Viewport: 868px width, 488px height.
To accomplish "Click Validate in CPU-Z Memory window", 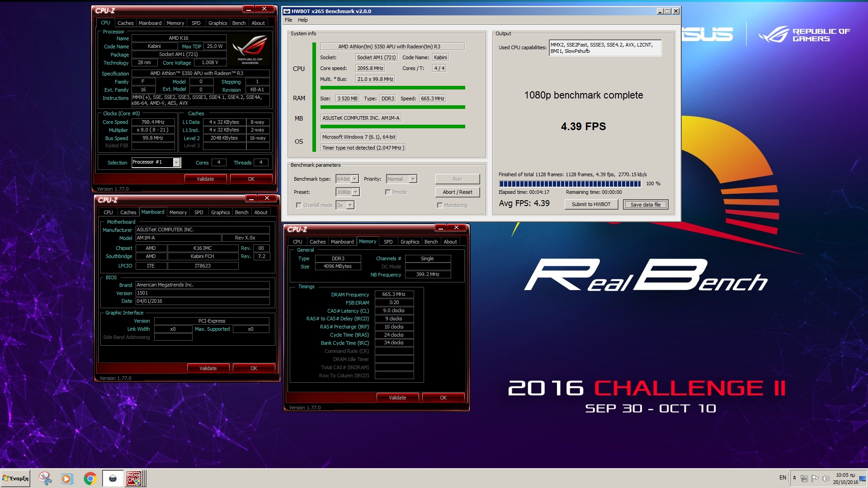I will (x=397, y=398).
